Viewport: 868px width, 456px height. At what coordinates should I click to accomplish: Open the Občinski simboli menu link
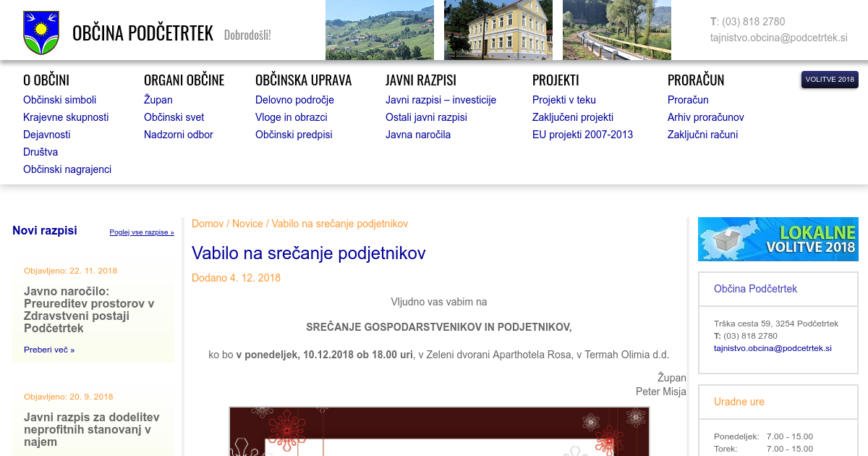[x=59, y=100]
